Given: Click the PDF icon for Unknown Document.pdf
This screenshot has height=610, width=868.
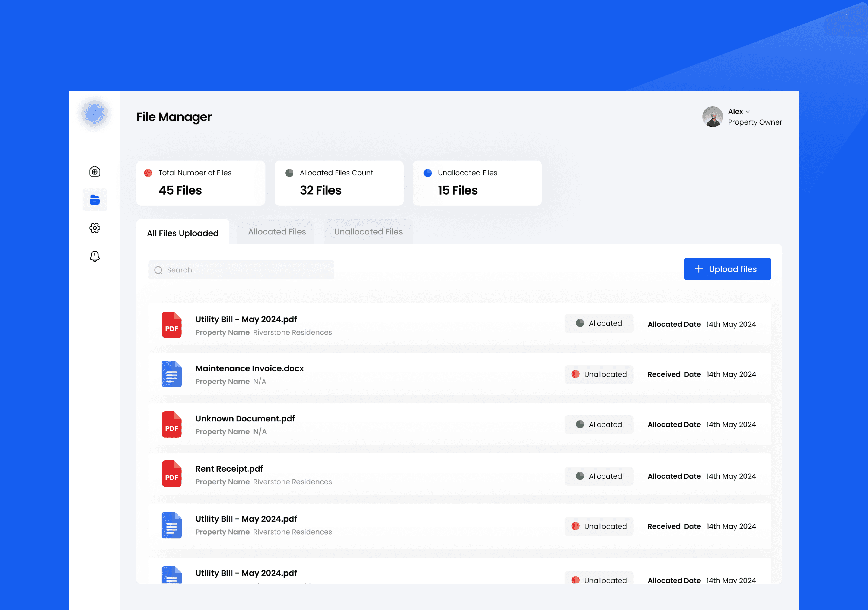Looking at the screenshot, I should click(171, 424).
